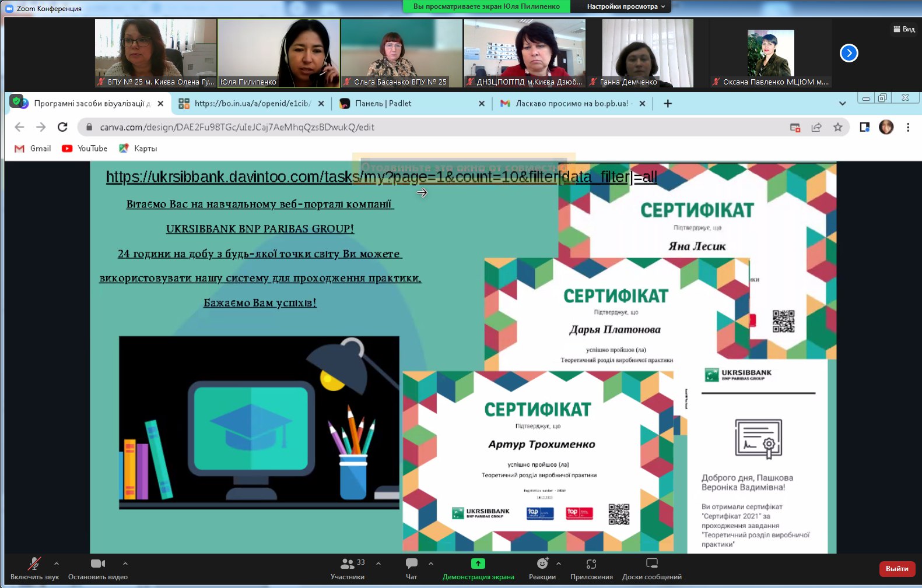Open blocked pop-ups icon in address bar

point(795,127)
